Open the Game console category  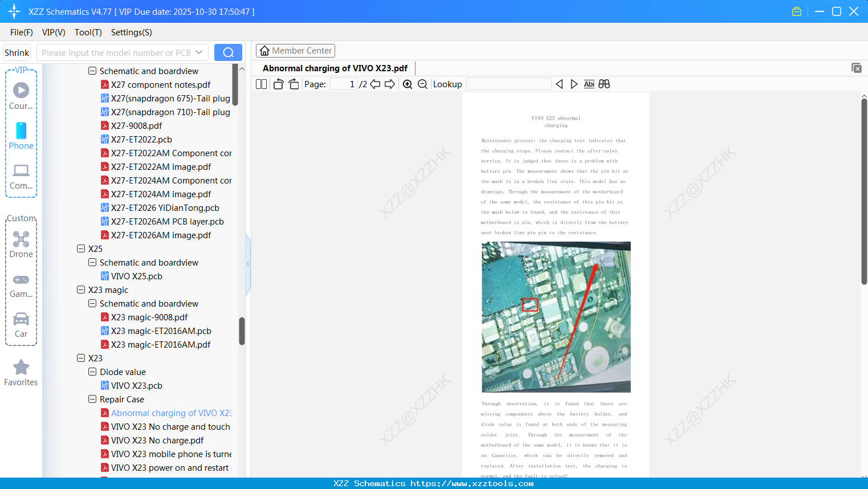click(x=21, y=285)
